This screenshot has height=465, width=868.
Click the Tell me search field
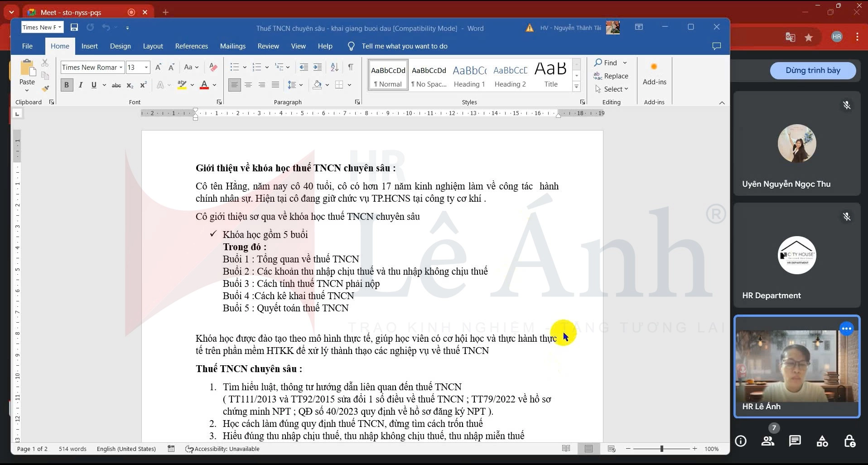click(x=404, y=46)
